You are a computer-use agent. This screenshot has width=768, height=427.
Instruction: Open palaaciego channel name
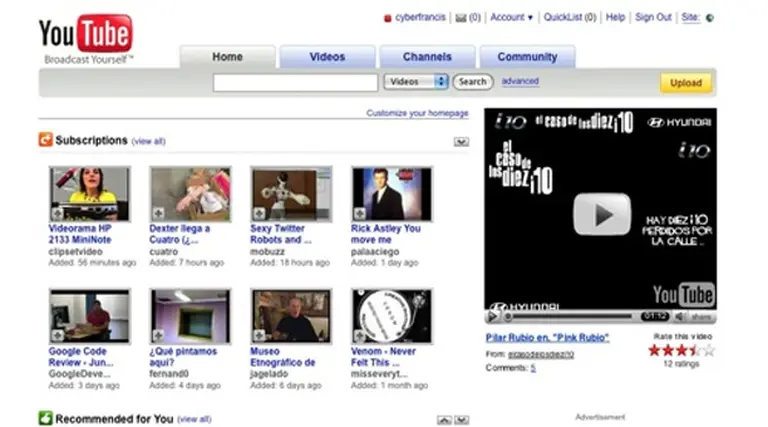click(x=375, y=252)
